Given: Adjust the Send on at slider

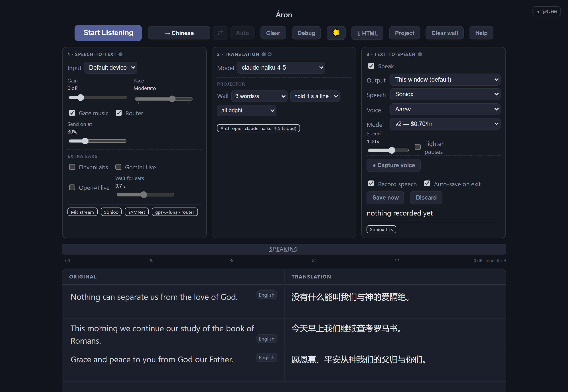Looking at the screenshot, I should coord(98,141).
